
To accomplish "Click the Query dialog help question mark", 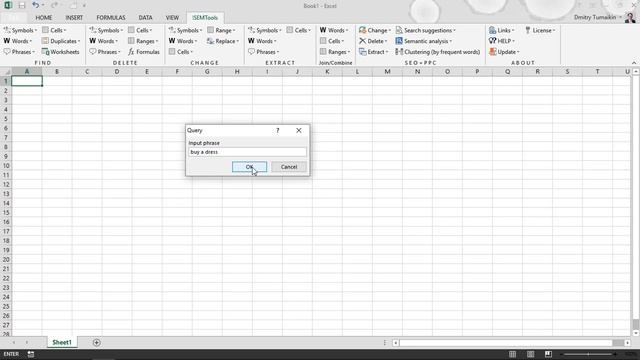I will 278,130.
